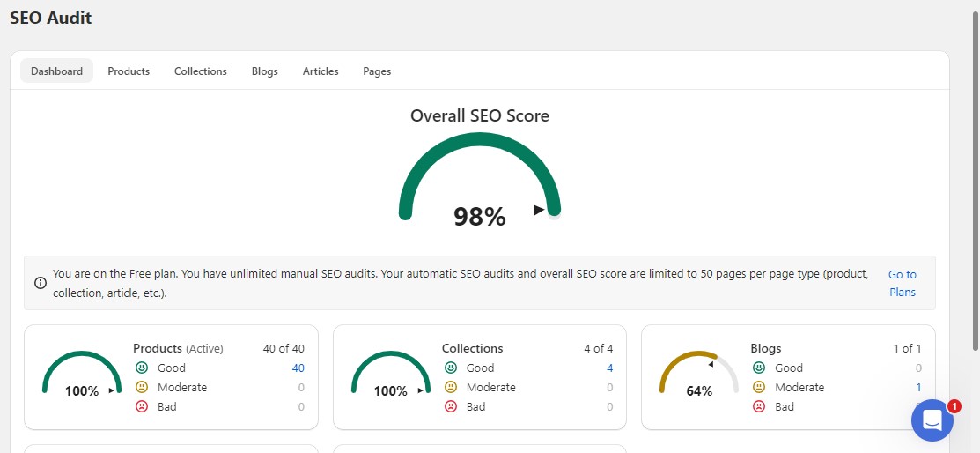
Task: Click the Bad sad-face icon in Blogs card
Action: [759, 406]
